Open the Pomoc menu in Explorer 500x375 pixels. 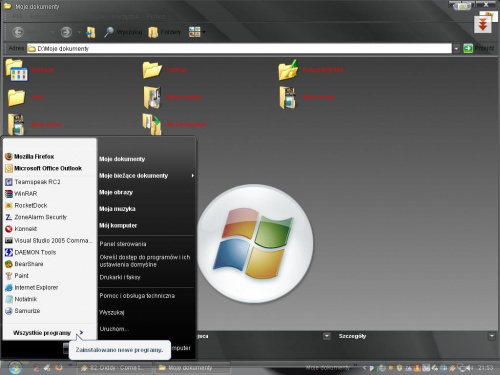(x=156, y=16)
